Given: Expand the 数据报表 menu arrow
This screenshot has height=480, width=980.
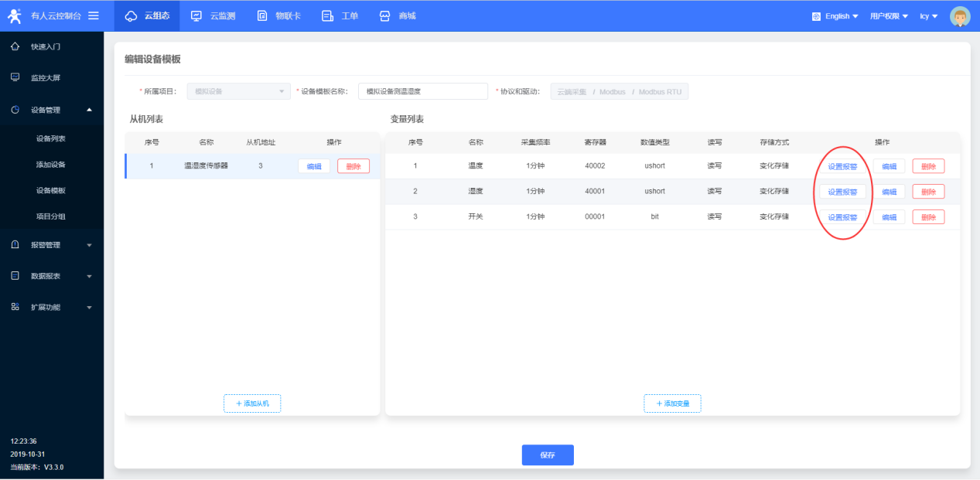Looking at the screenshot, I should [x=89, y=276].
